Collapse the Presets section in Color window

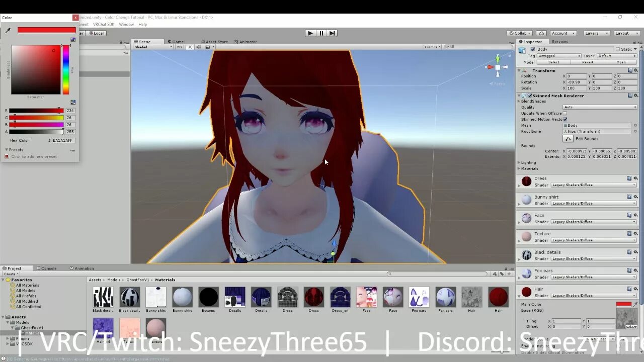[x=7, y=150]
